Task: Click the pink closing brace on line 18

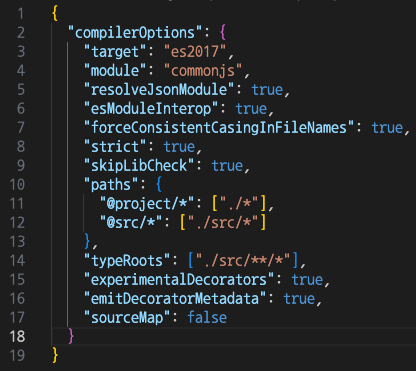Action: point(71,336)
